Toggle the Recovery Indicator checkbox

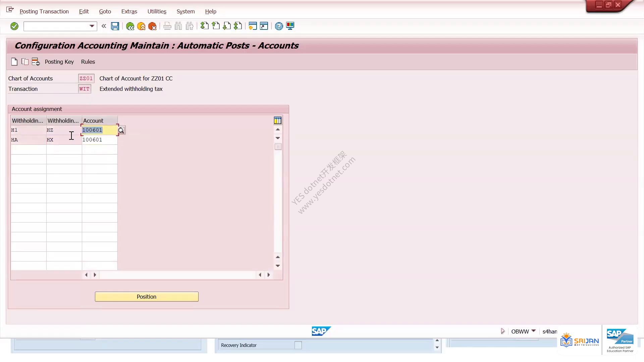[298, 345]
